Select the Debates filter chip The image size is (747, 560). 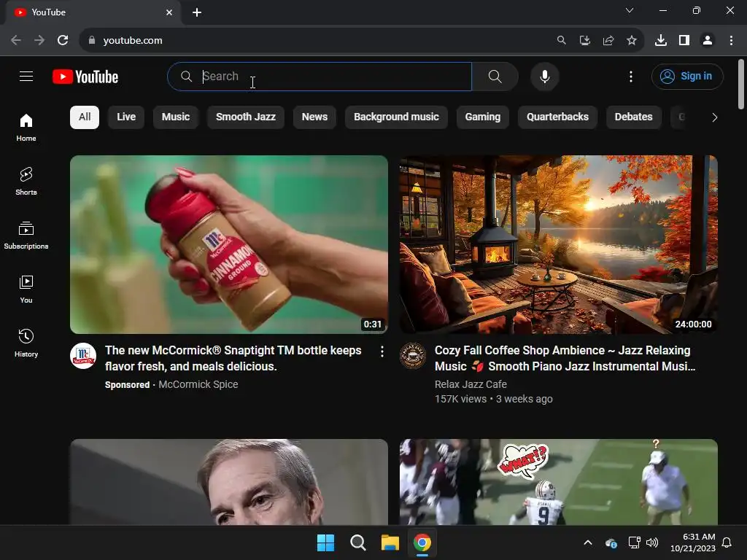[634, 117]
